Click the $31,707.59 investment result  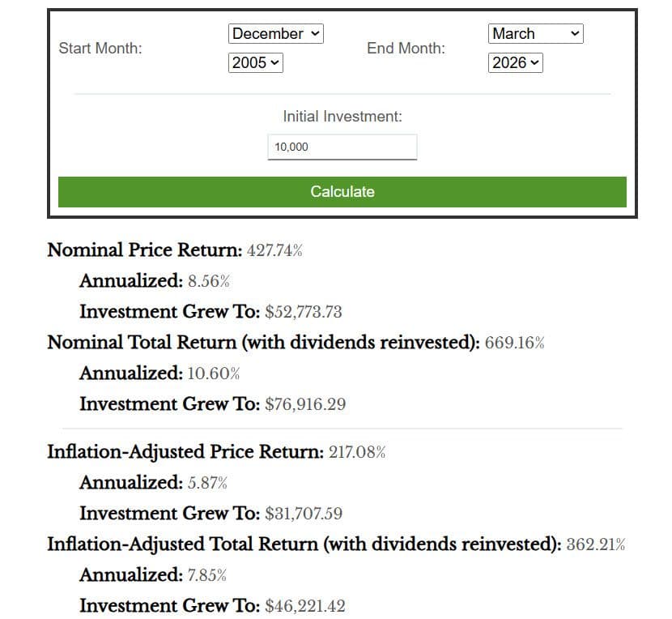click(304, 514)
